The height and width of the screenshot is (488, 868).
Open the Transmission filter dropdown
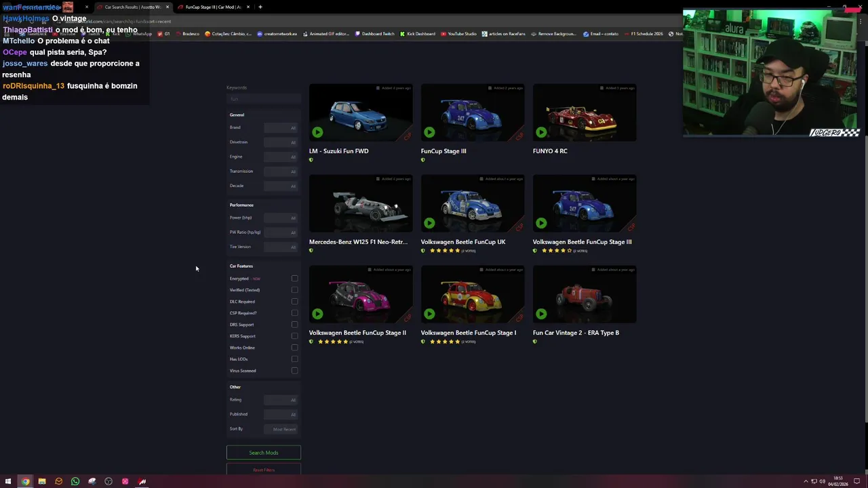(x=281, y=171)
